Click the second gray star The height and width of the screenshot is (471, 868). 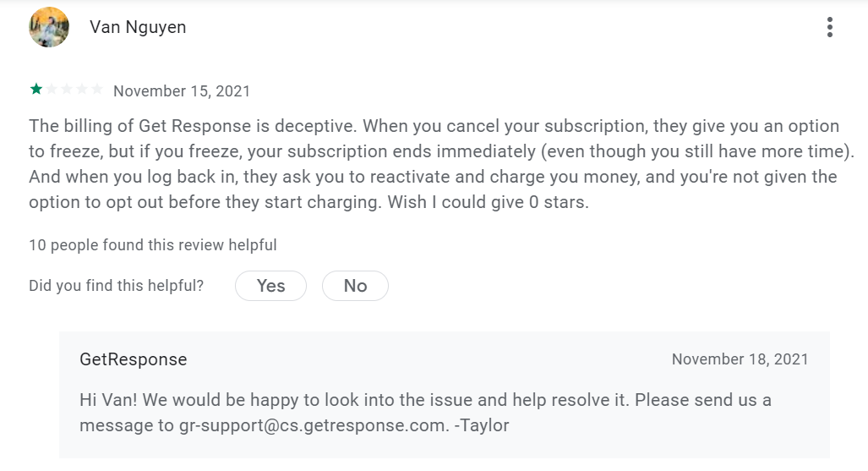click(52, 90)
